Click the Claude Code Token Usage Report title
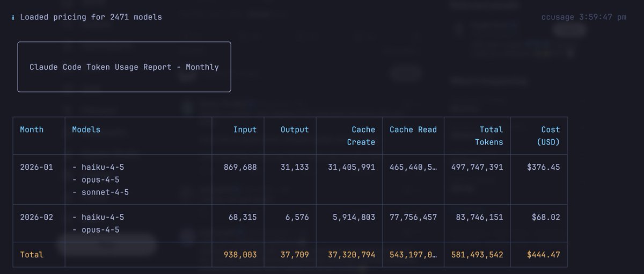The height and width of the screenshot is (274, 644). [x=124, y=67]
